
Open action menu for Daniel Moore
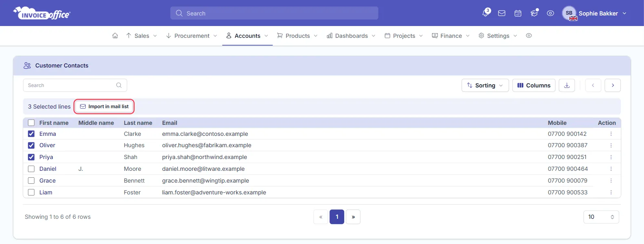tap(611, 169)
